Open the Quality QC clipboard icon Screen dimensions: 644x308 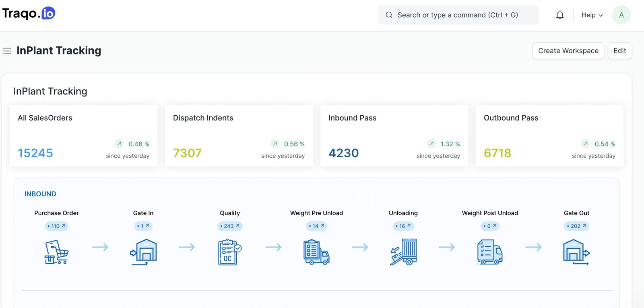click(230, 252)
